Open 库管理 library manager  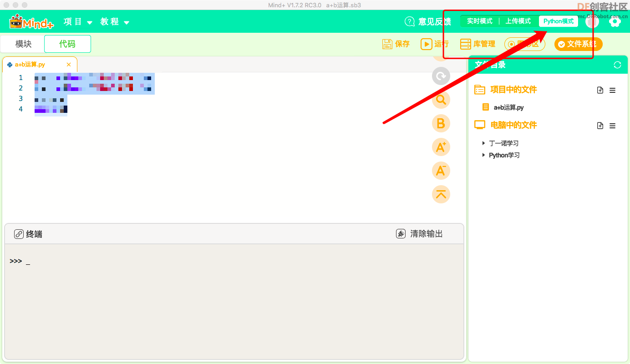(x=478, y=44)
